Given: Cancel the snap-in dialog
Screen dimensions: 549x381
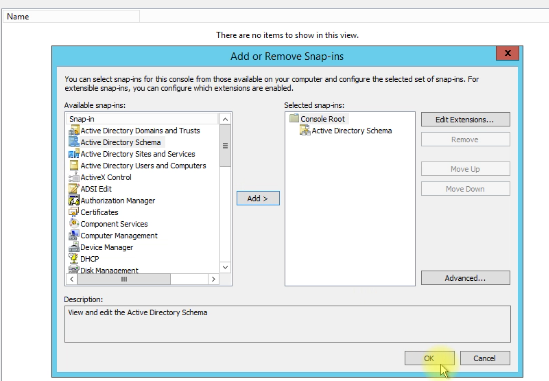Looking at the screenshot, I should (x=485, y=358).
